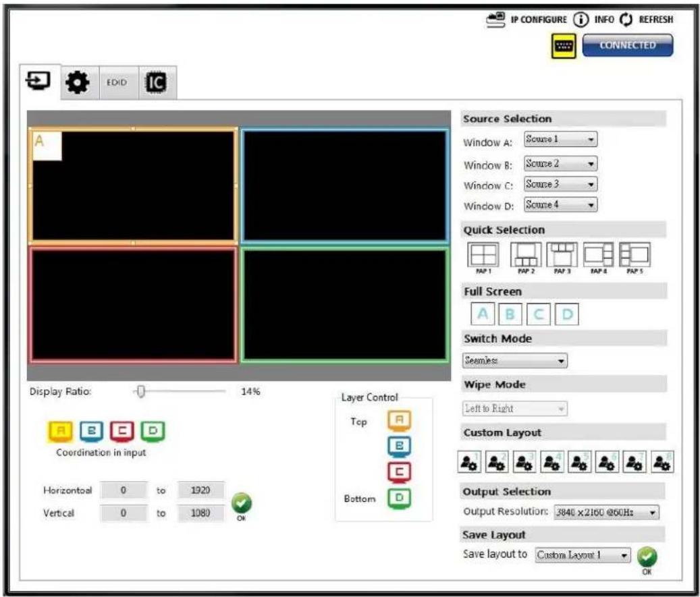Open the Wipe Mode dropdown

515,409
